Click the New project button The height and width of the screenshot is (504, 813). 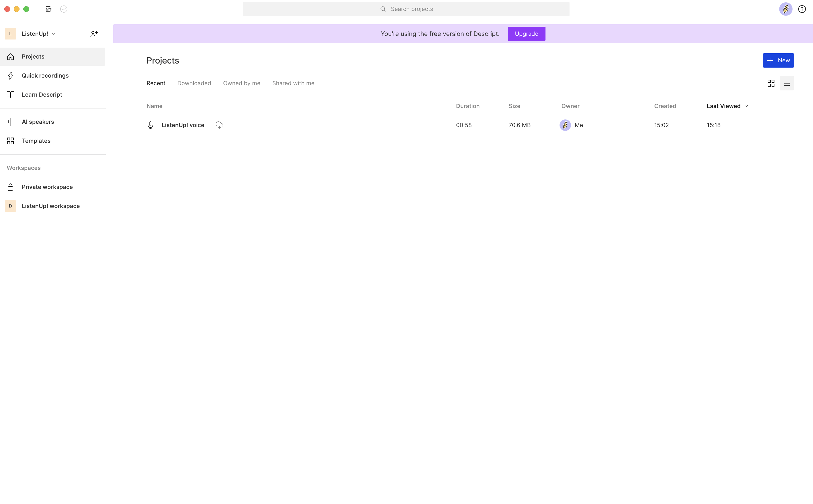[778, 60]
